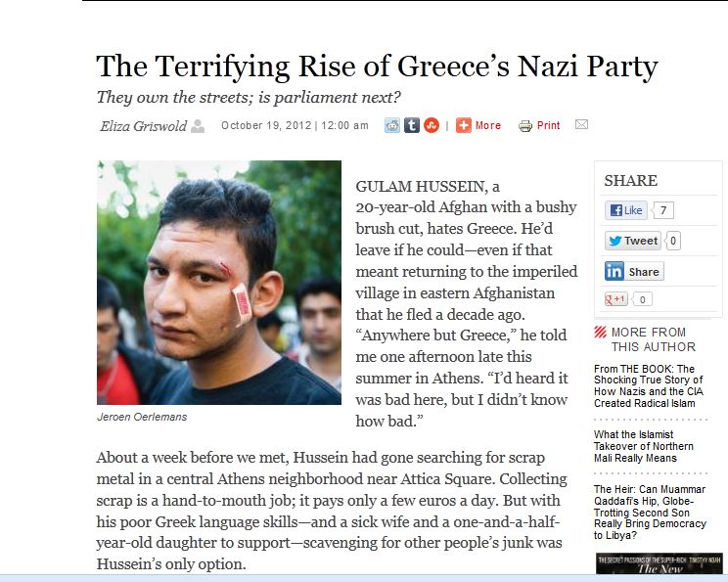The height and width of the screenshot is (582, 728).
Task: Click the article headline about Greece's Nazi Party
Action: tap(377, 67)
